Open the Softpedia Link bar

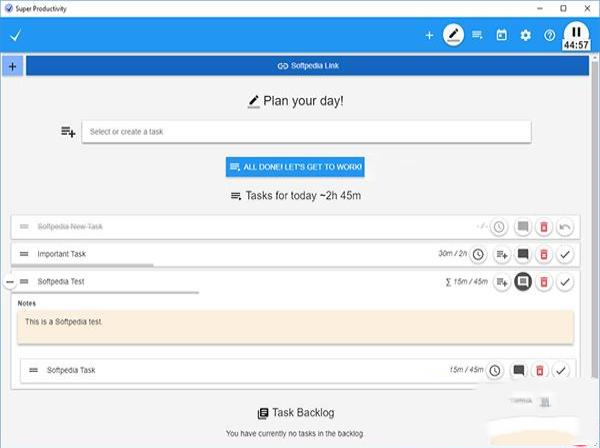[307, 66]
